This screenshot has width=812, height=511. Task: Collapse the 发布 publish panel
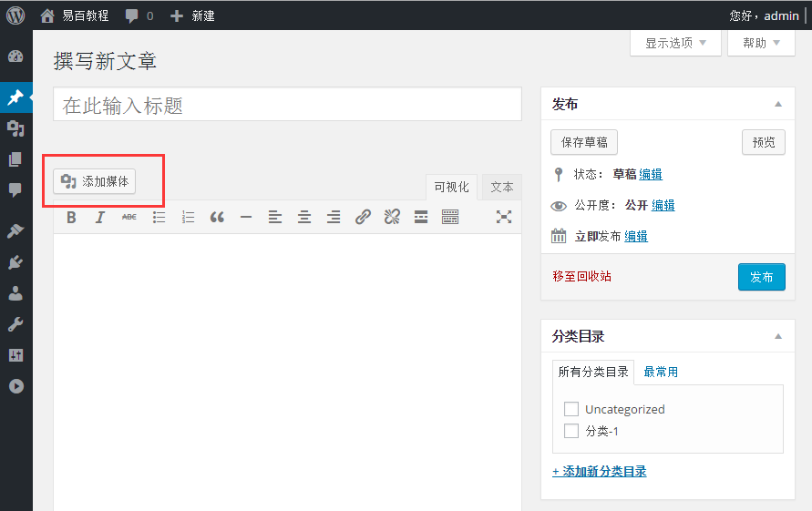click(x=777, y=105)
